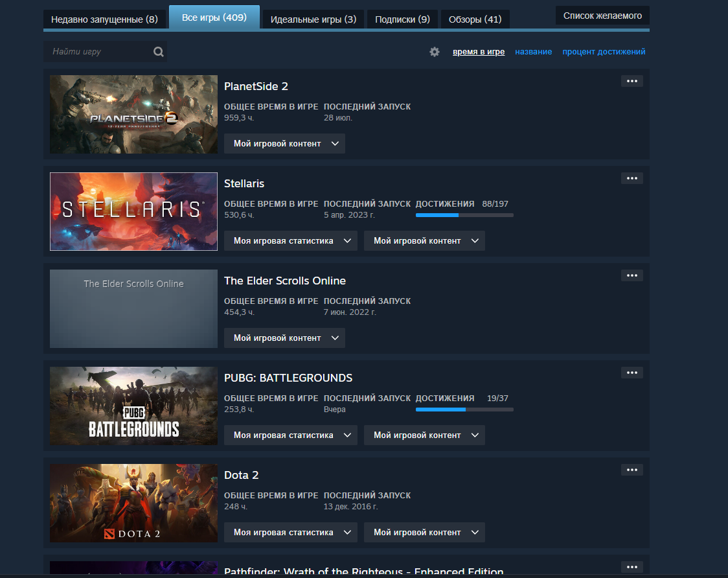This screenshot has height=578, width=728.
Task: Click the Stellaris cover image
Action: [133, 211]
